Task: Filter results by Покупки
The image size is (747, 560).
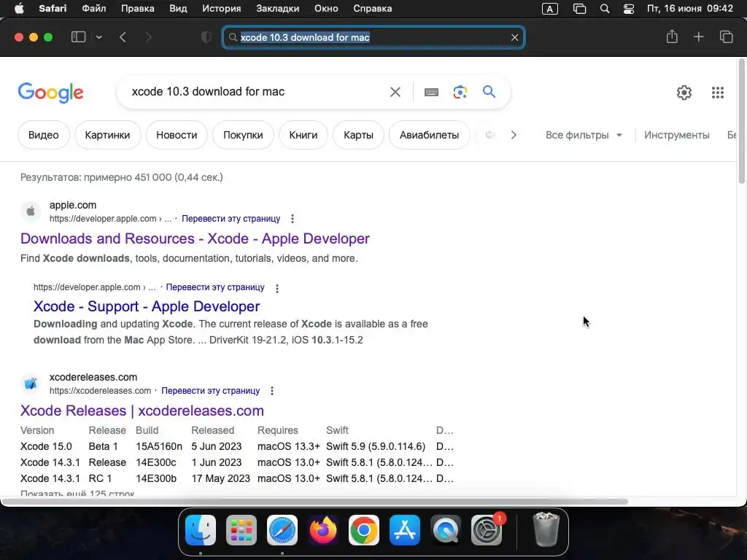Action: click(243, 135)
